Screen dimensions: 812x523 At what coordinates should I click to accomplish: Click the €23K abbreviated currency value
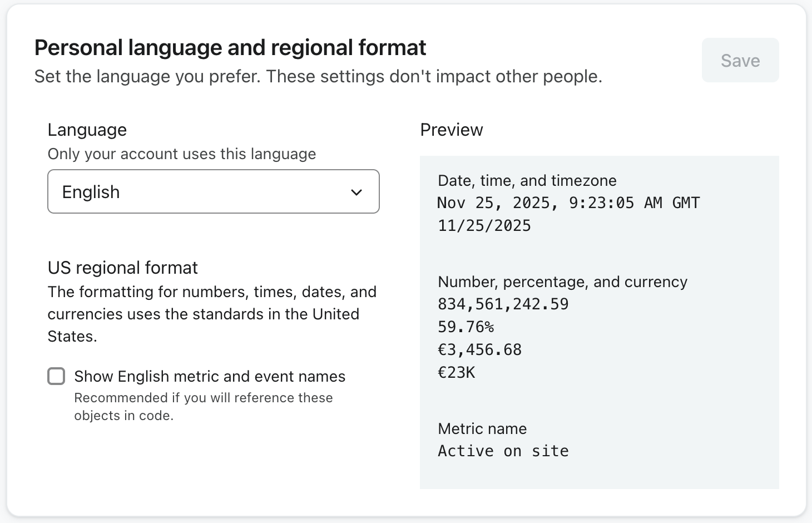click(456, 372)
